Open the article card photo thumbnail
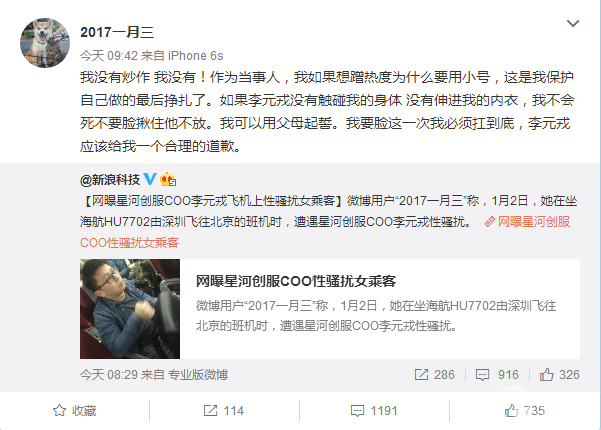The width and height of the screenshot is (601, 430). [130, 309]
